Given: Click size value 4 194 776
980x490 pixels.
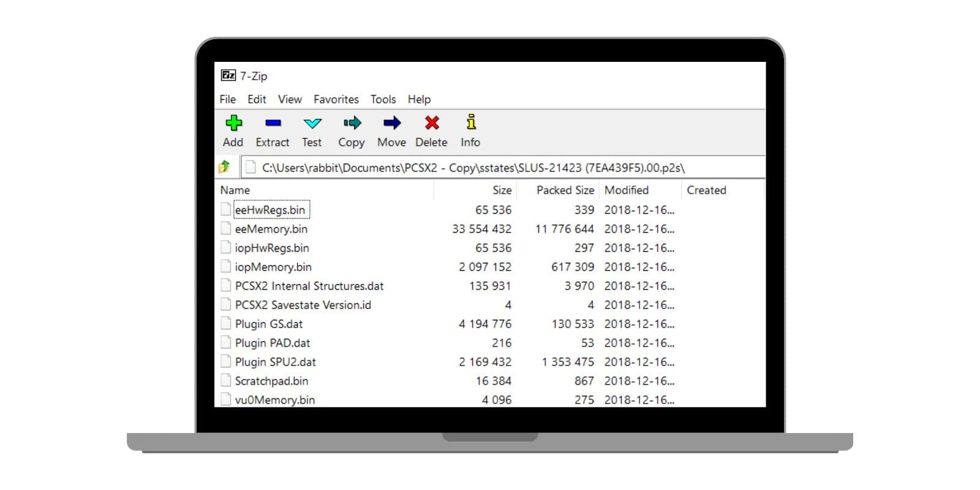Looking at the screenshot, I should [x=485, y=323].
